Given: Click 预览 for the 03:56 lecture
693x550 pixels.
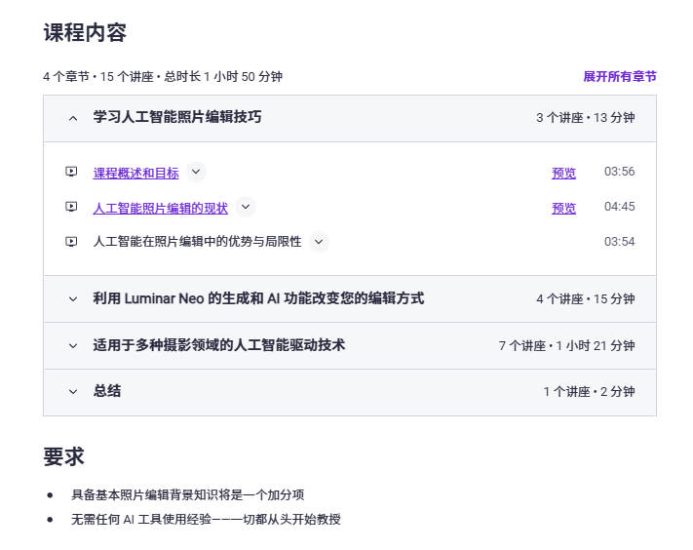Looking at the screenshot, I should click(x=563, y=173).
